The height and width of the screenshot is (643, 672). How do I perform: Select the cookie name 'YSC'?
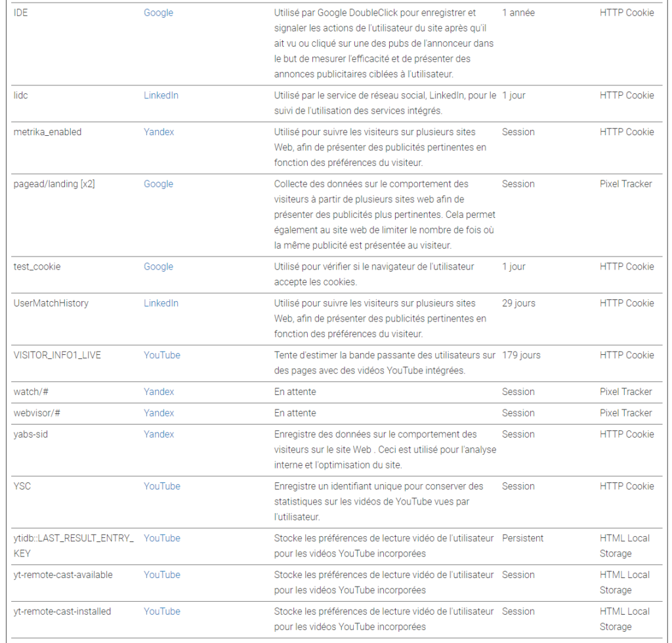click(x=22, y=486)
